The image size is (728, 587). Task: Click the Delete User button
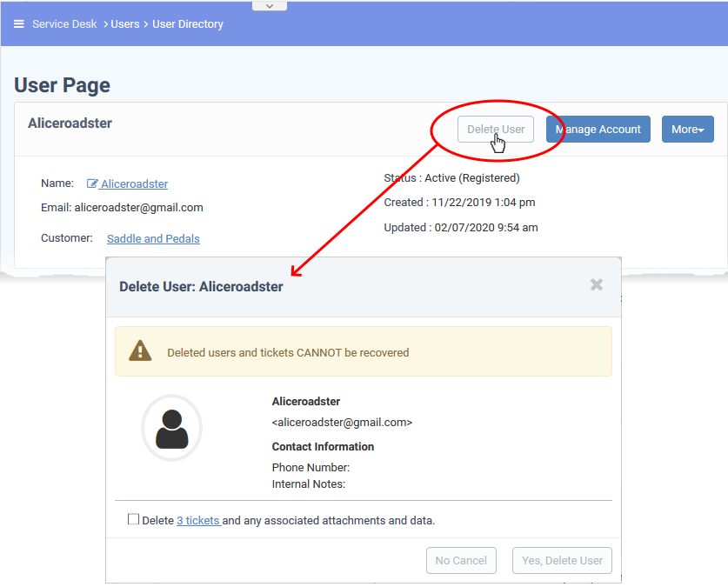[x=496, y=129]
